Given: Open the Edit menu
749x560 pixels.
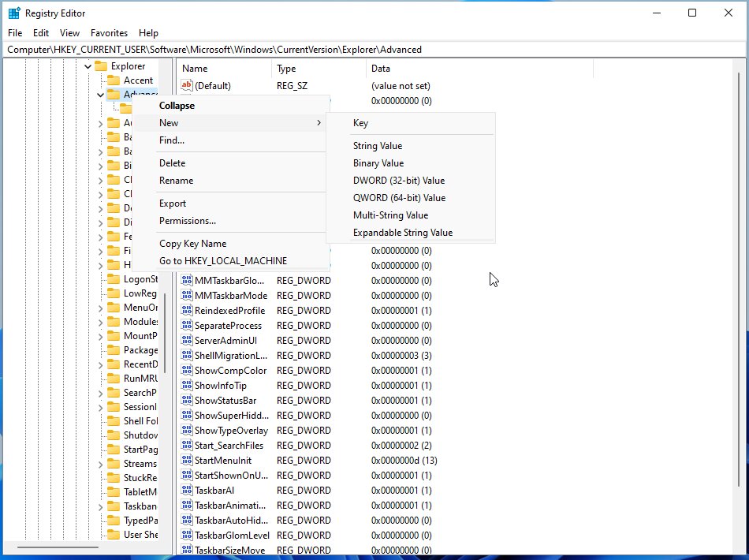Looking at the screenshot, I should (40, 33).
